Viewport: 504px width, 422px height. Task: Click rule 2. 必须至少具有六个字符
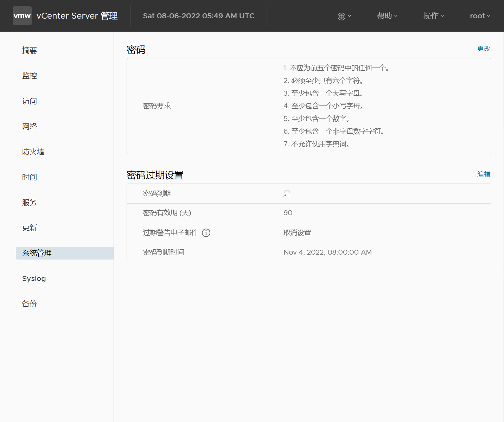coord(324,81)
